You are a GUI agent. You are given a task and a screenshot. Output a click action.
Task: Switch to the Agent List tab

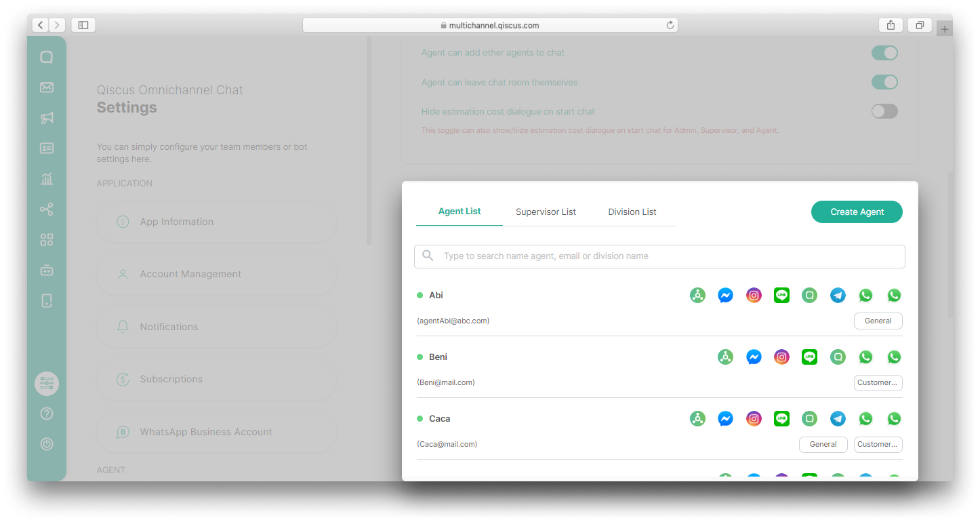(460, 212)
